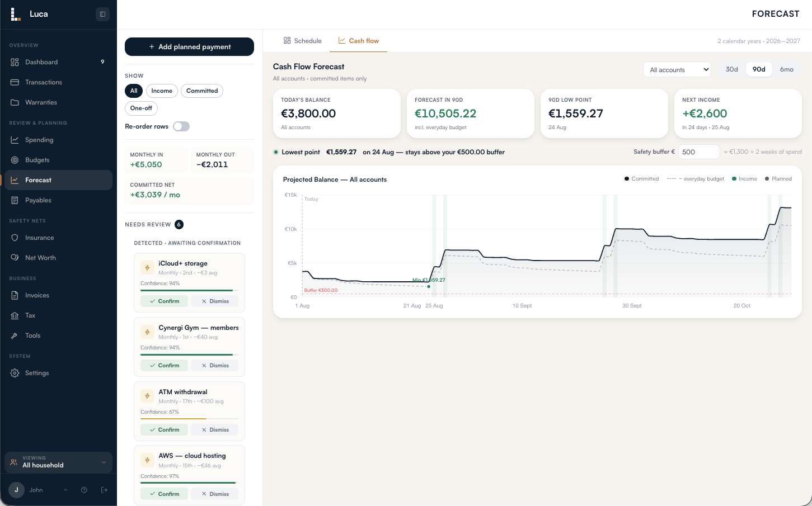Click the 90d low point €1,559.27 value
812x506 pixels.
(576, 114)
